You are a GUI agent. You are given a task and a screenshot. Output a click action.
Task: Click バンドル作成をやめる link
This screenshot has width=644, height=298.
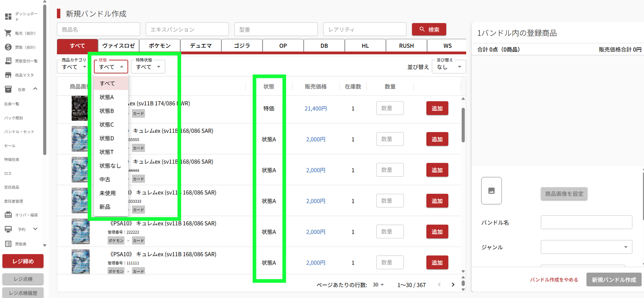tap(554, 280)
